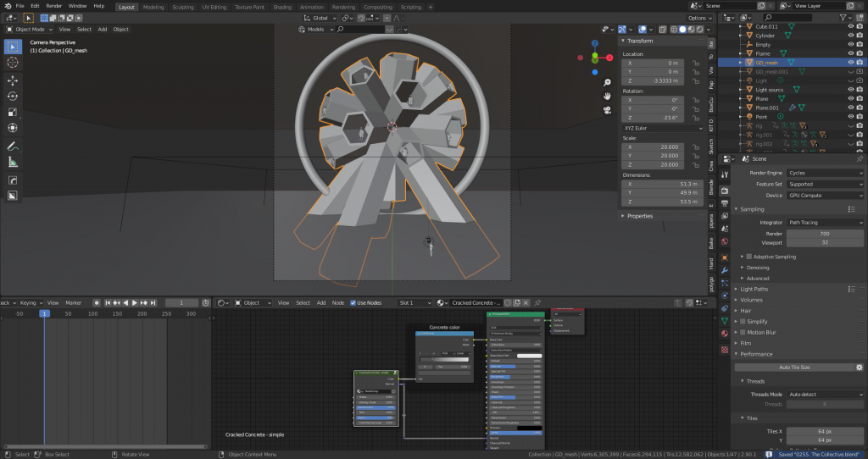Open the Object Data properties tab
This screenshot has height=459, width=868.
click(x=725, y=321)
